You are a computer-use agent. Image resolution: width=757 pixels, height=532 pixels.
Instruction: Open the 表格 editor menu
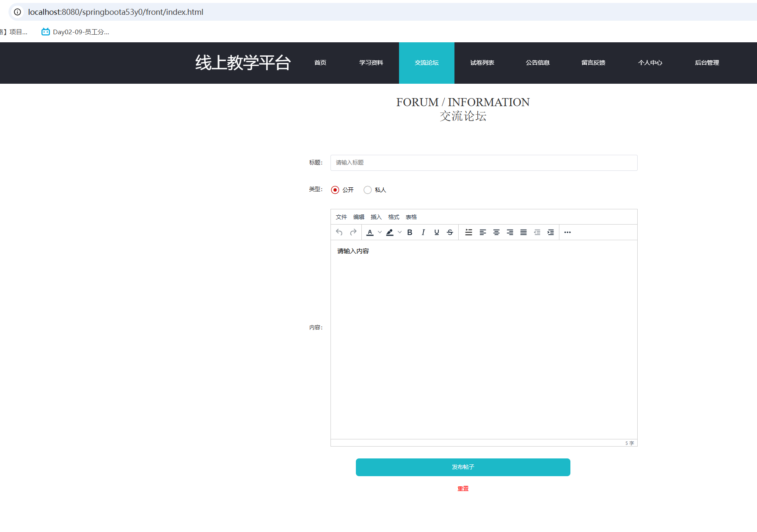(x=411, y=217)
